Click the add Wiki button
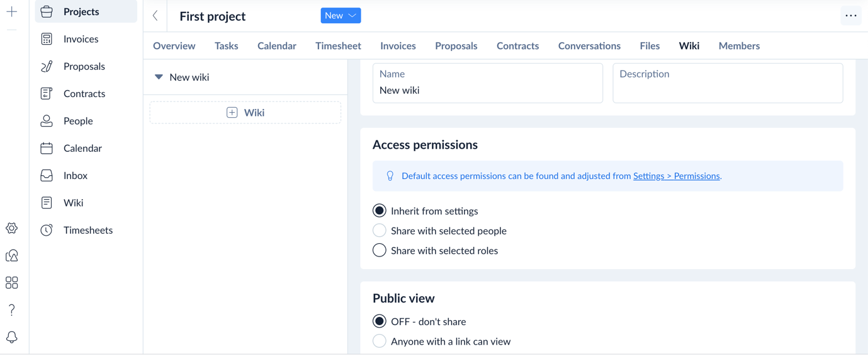The height and width of the screenshot is (356, 868). (x=245, y=113)
